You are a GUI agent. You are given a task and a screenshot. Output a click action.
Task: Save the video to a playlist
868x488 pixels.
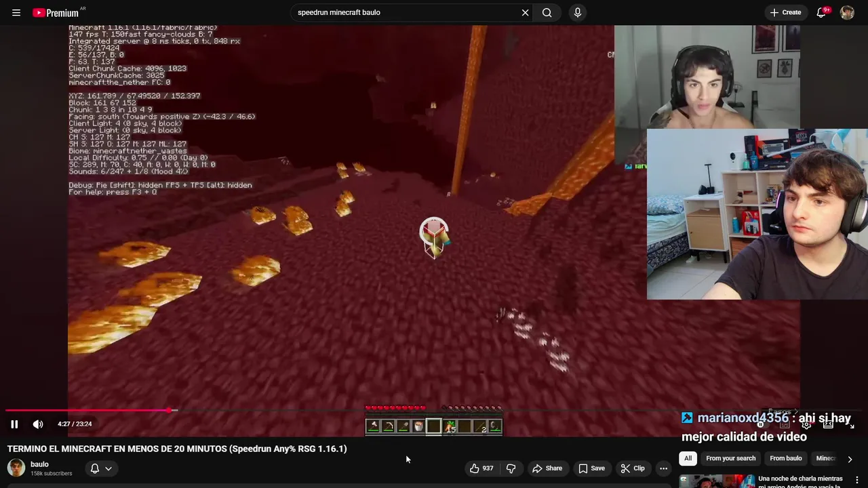(591, 468)
